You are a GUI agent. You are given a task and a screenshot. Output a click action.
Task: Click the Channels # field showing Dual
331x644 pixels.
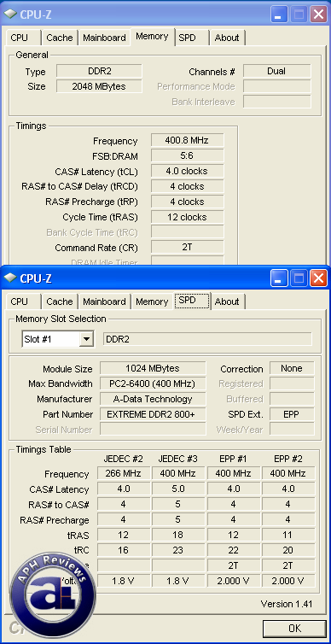tap(277, 71)
